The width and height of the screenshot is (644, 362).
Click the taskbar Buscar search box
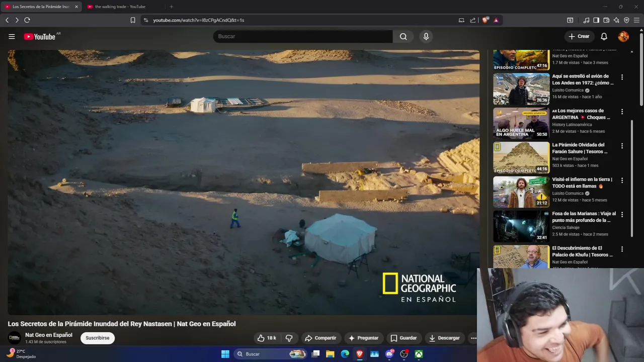271,354
